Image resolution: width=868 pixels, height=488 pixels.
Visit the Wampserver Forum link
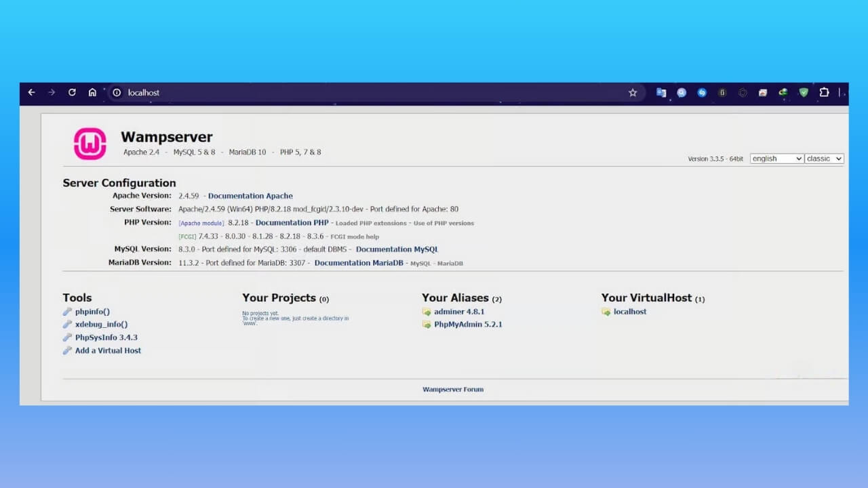pos(453,390)
